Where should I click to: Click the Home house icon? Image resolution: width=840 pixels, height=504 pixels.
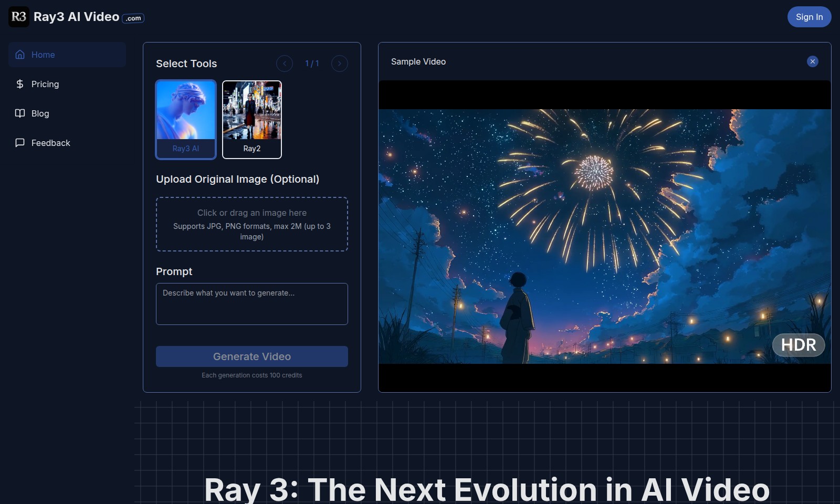20,55
